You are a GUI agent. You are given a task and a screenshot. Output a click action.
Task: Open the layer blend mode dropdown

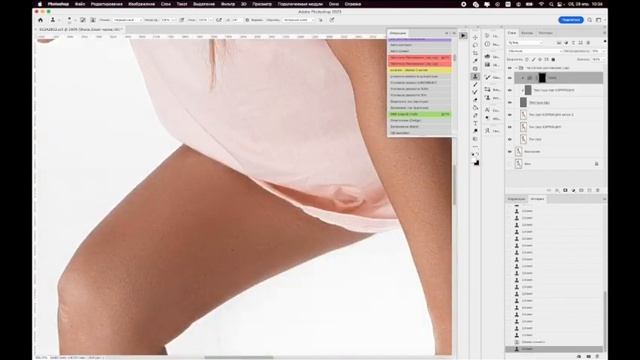tap(535, 51)
